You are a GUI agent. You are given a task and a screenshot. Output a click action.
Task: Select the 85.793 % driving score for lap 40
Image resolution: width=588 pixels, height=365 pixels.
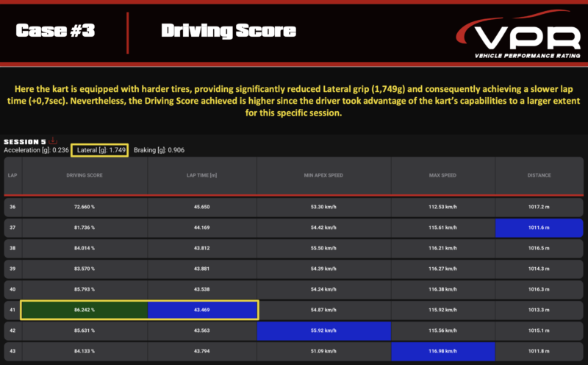[84, 289]
